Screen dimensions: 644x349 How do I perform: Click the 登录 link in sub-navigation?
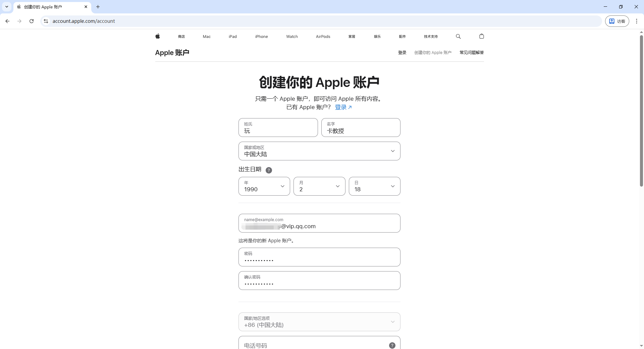click(402, 53)
